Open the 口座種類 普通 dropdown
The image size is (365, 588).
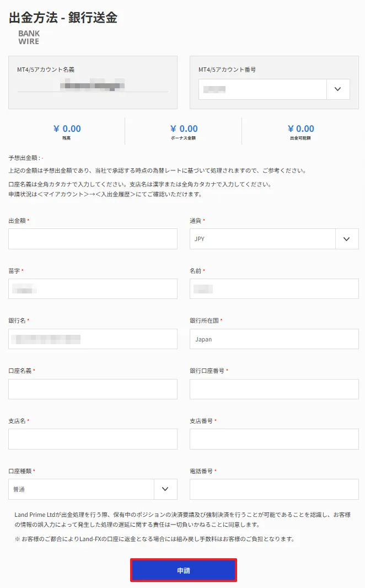pyautogui.click(x=93, y=489)
